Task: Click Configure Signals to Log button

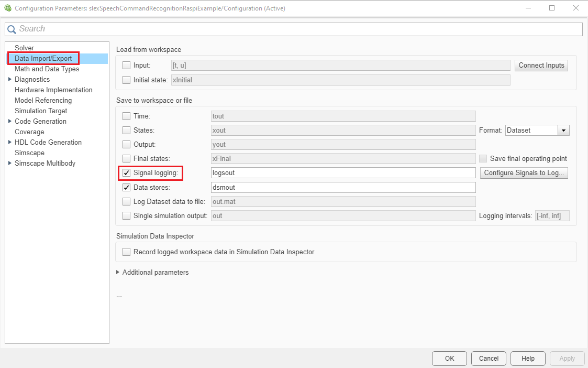Action: click(x=524, y=173)
